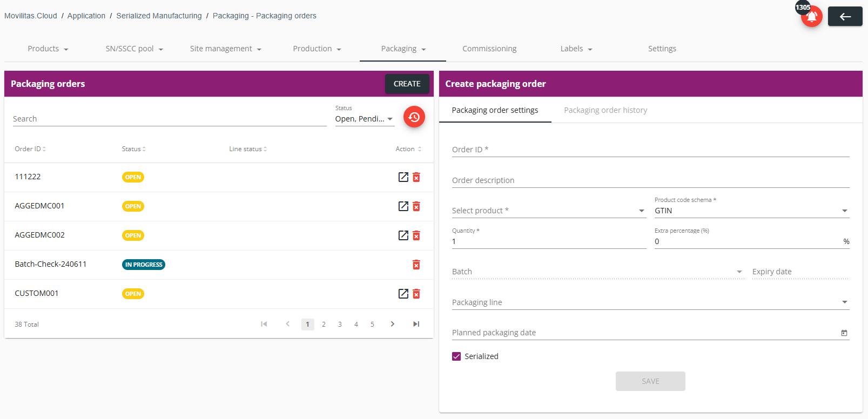
Task: Open the Commissioning menu item
Action: pos(489,49)
